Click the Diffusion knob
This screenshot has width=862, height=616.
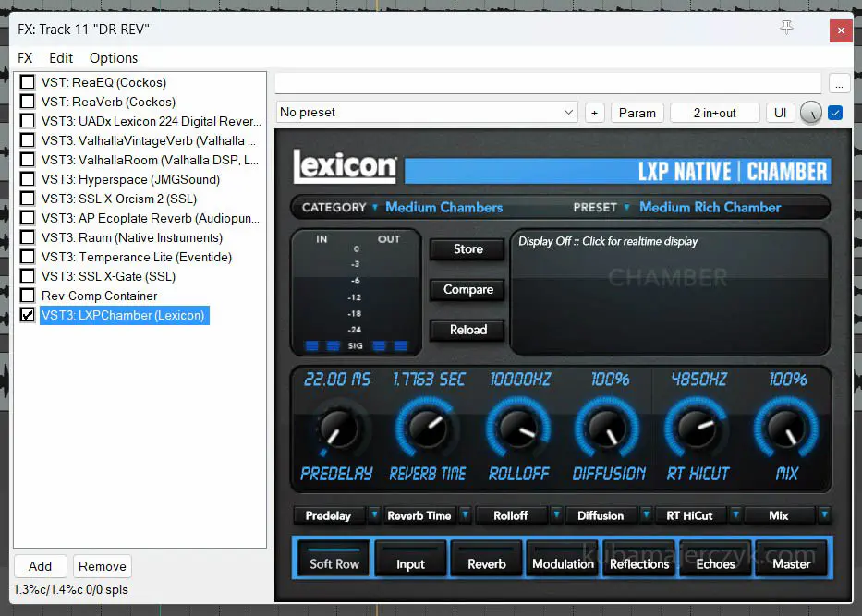point(608,427)
